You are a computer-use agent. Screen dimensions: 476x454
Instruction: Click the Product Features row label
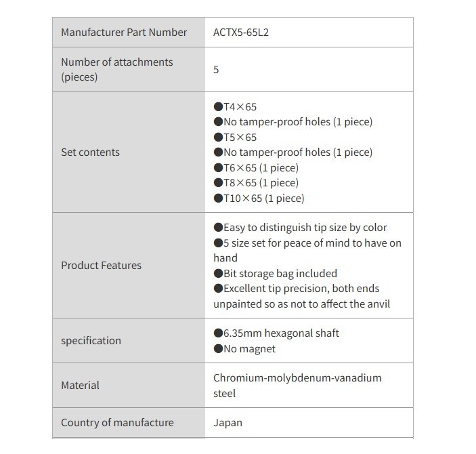[x=101, y=266]
